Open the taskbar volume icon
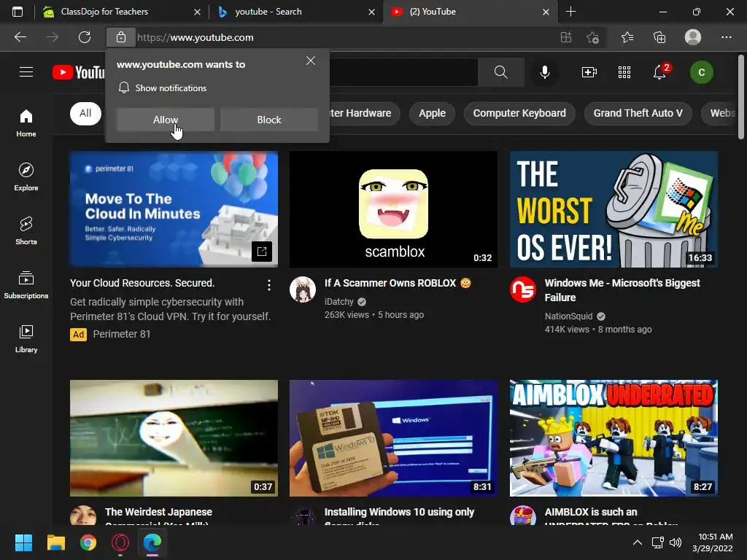The image size is (747, 560). 675,542
